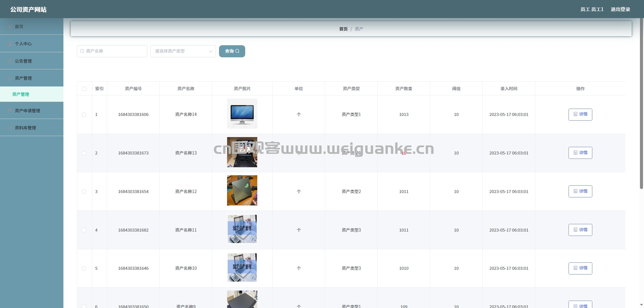
Task: Click 退出登录 to log out
Action: [x=620, y=9]
